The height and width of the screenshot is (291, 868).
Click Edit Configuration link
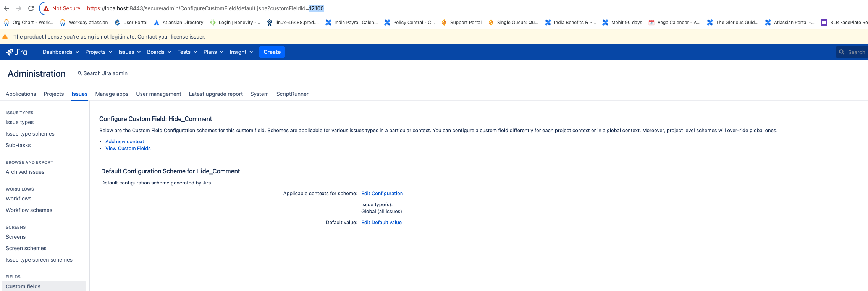pos(382,193)
